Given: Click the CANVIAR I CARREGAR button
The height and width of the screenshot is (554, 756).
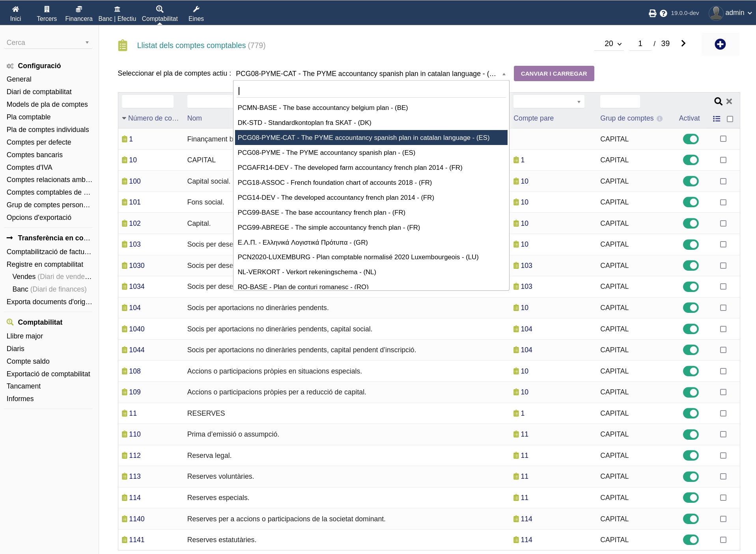Looking at the screenshot, I should point(554,74).
